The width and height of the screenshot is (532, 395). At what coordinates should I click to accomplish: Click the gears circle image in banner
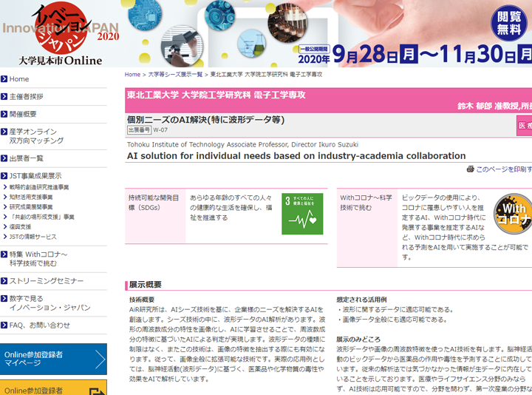219,15
